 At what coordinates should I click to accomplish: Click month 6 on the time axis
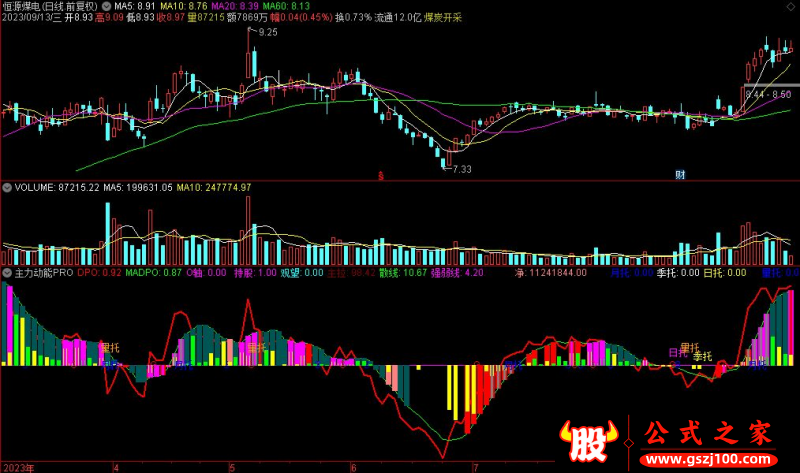click(354, 468)
